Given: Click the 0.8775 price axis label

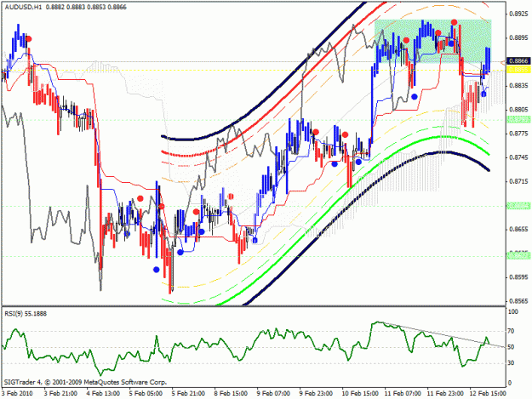Looking at the screenshot, I should tap(519, 134).
